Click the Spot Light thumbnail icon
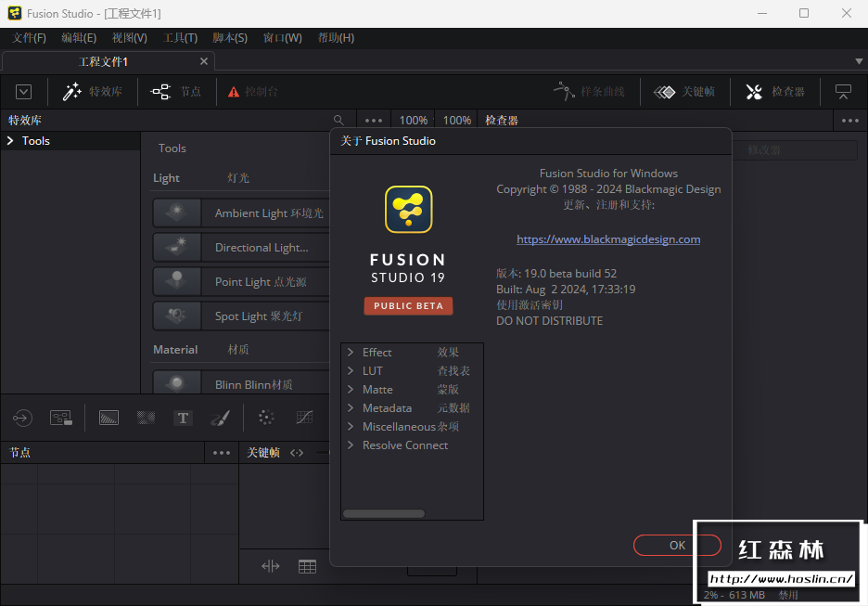This screenshot has height=606, width=868. click(176, 316)
